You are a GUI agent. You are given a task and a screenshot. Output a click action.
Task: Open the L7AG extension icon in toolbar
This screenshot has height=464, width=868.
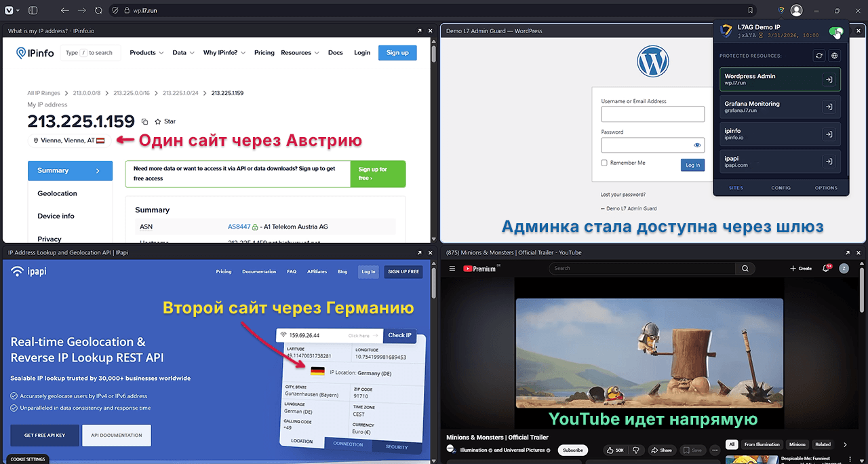coord(781,10)
